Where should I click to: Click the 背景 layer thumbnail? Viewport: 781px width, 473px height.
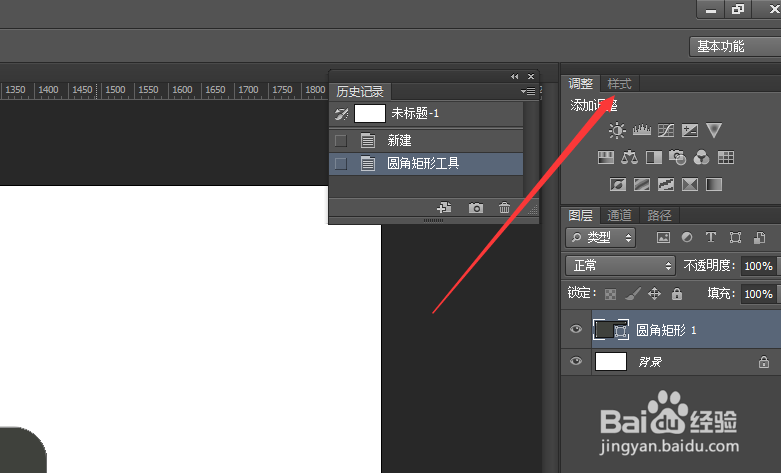pyautogui.click(x=611, y=361)
